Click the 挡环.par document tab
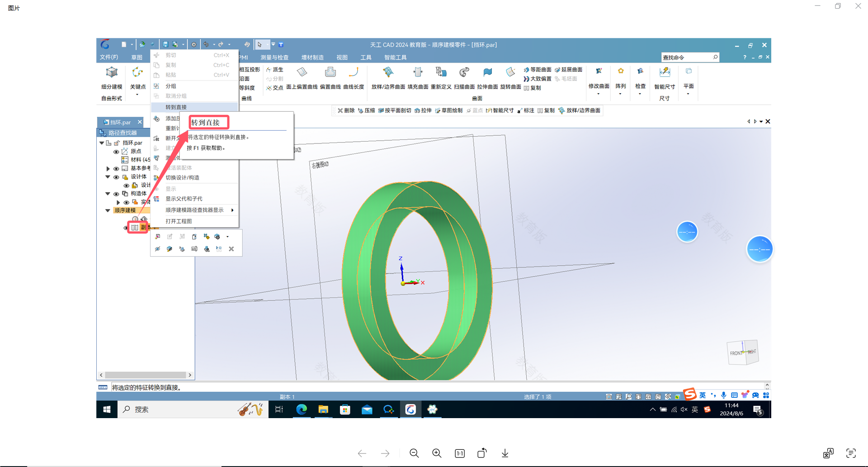868x467 pixels. pos(120,122)
